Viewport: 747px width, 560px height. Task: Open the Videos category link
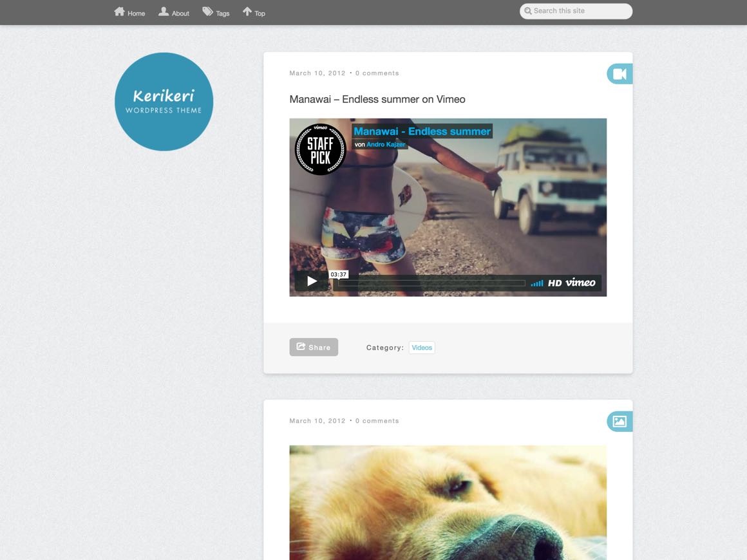point(422,348)
